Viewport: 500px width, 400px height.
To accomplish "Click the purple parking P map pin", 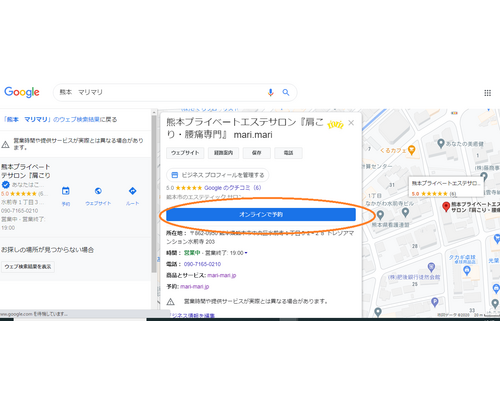I will (x=434, y=302).
